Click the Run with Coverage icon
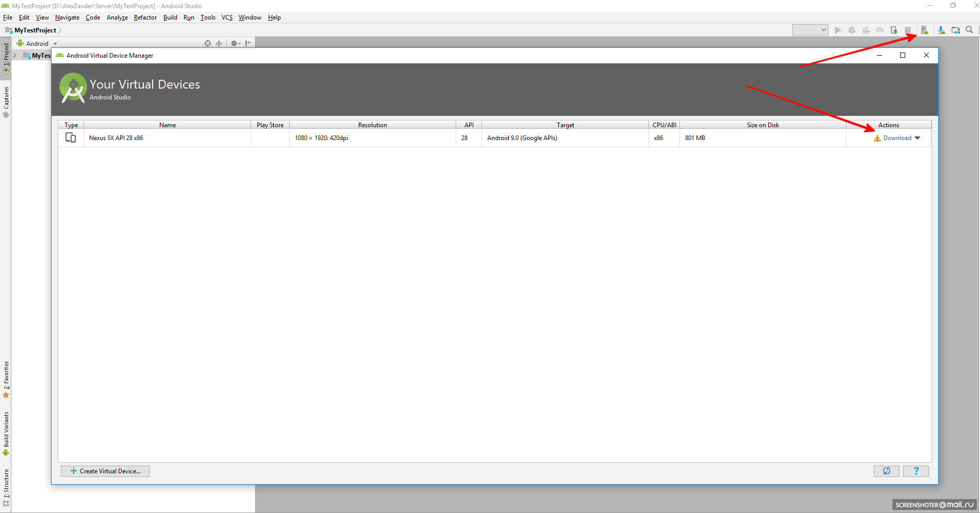980x513 pixels. pyautogui.click(x=866, y=30)
